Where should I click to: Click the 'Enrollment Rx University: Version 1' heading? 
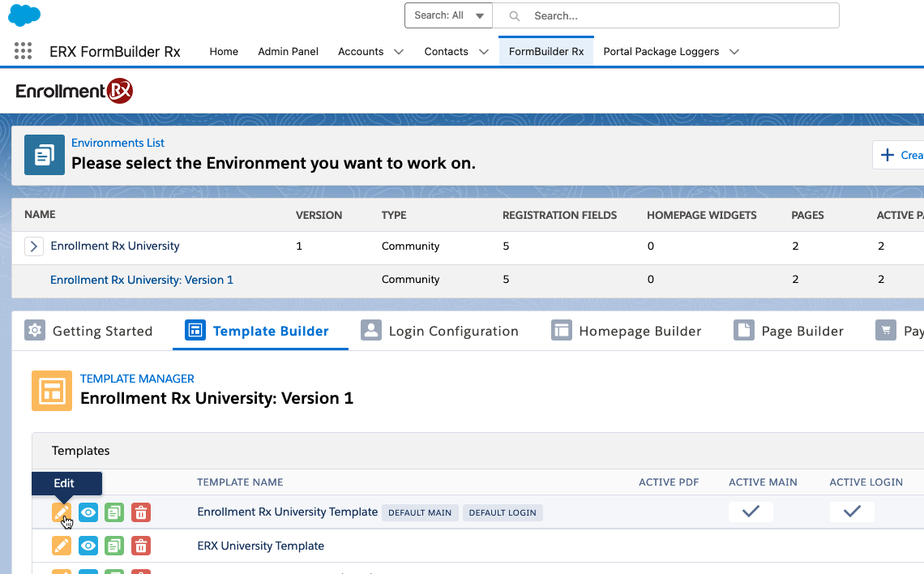click(x=217, y=398)
